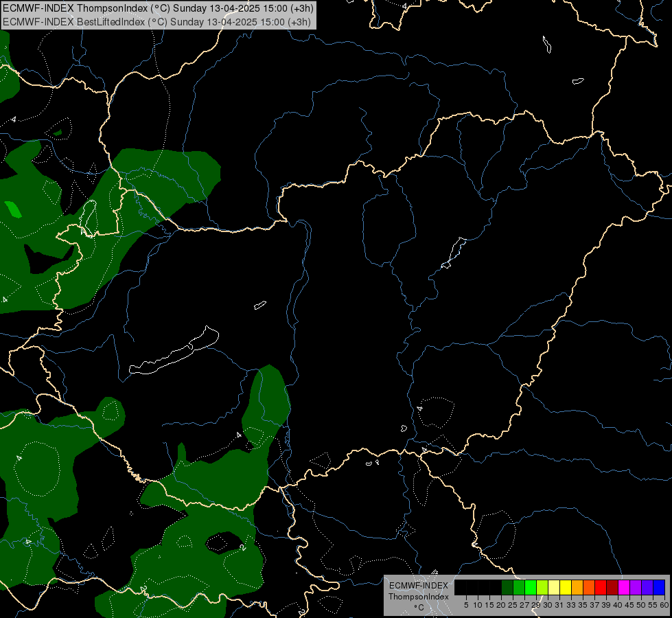672x618 pixels.
Task: Click legend tick value 33
Action: pos(571,605)
